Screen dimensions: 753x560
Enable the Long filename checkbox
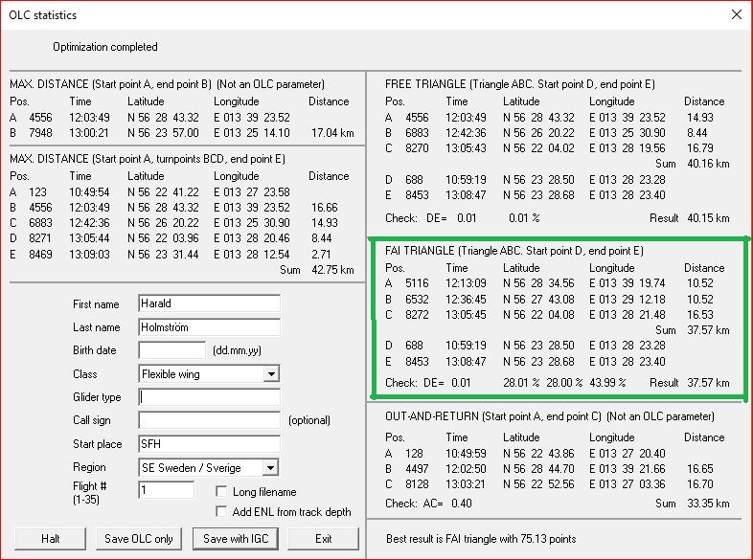pyautogui.click(x=221, y=491)
